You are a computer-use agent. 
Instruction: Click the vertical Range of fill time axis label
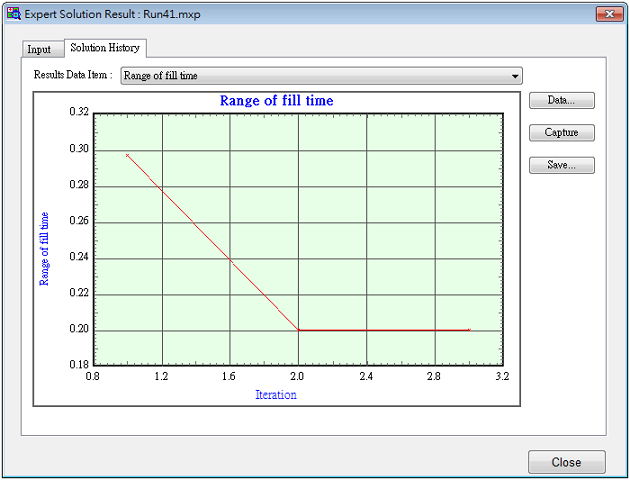point(44,248)
